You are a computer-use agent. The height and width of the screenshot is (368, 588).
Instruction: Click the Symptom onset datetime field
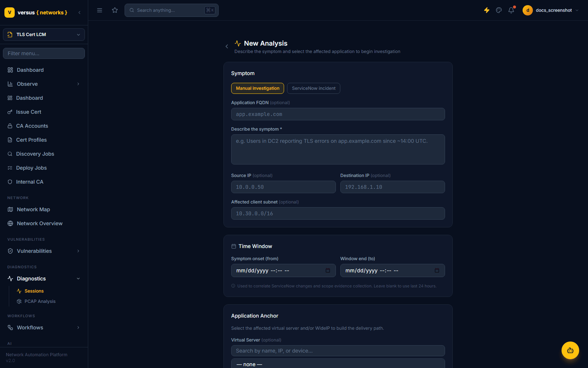click(283, 270)
